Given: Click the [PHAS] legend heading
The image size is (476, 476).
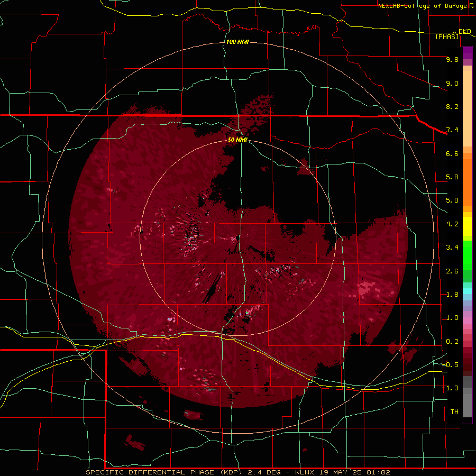Looking at the screenshot, I should [x=447, y=36].
